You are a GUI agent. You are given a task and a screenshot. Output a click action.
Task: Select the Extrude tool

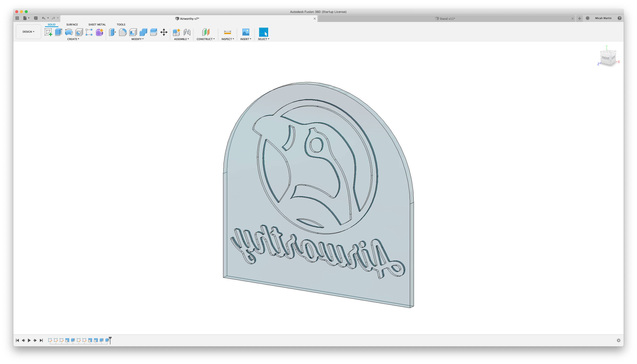point(58,32)
